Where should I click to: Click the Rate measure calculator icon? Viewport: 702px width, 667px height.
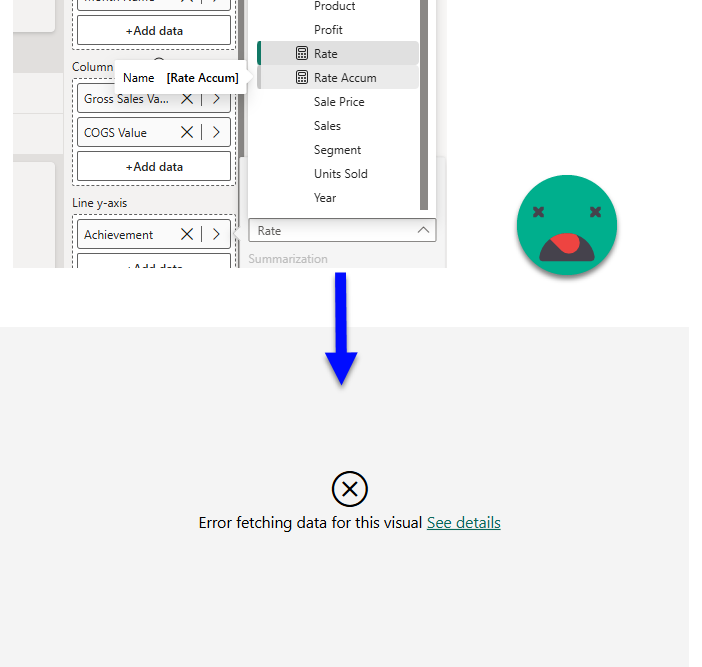[x=302, y=54]
